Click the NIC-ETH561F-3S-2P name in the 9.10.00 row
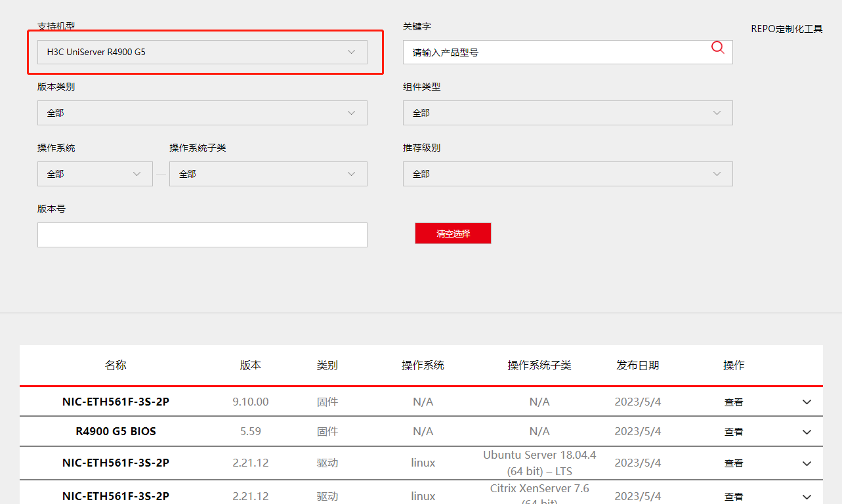This screenshot has width=842, height=504. [x=116, y=402]
